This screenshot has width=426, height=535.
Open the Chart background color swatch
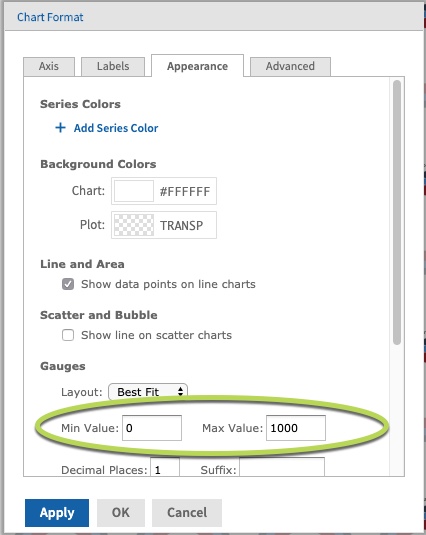click(x=134, y=191)
